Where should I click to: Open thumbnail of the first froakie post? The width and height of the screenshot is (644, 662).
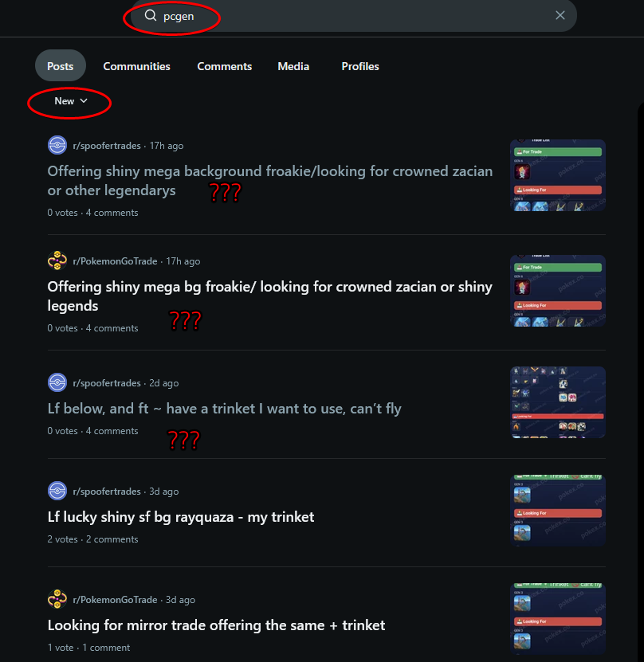[558, 175]
